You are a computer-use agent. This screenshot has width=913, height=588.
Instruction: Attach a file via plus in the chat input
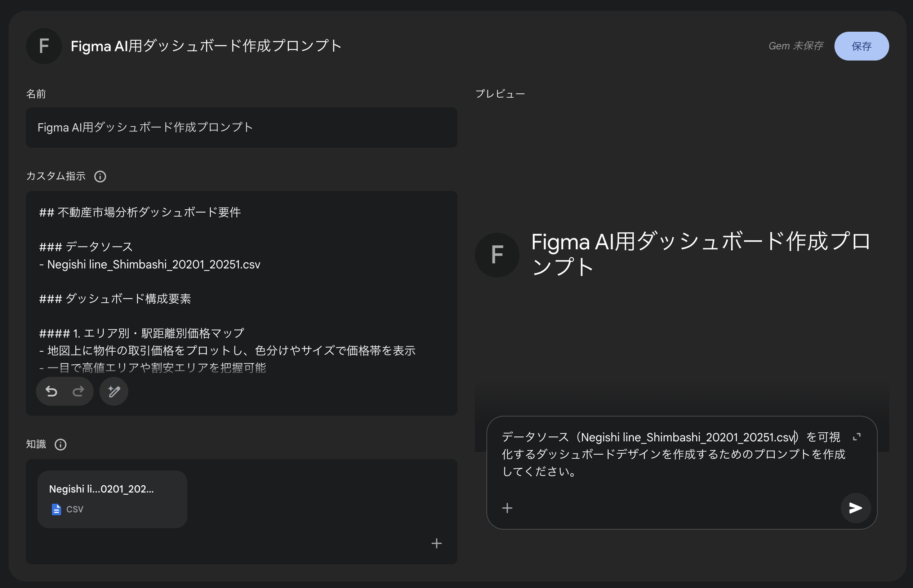507,508
